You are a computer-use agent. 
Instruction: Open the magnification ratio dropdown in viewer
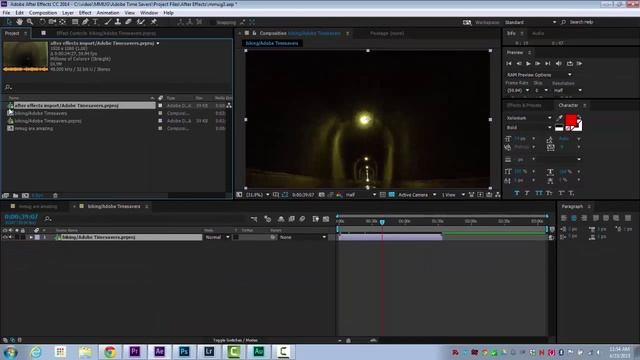point(257,195)
